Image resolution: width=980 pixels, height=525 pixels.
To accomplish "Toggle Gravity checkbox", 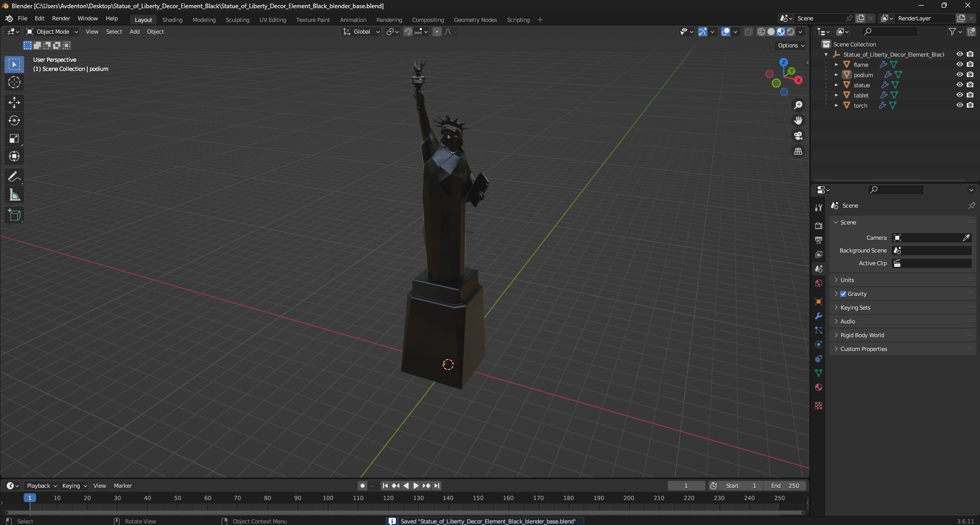I will [x=843, y=294].
